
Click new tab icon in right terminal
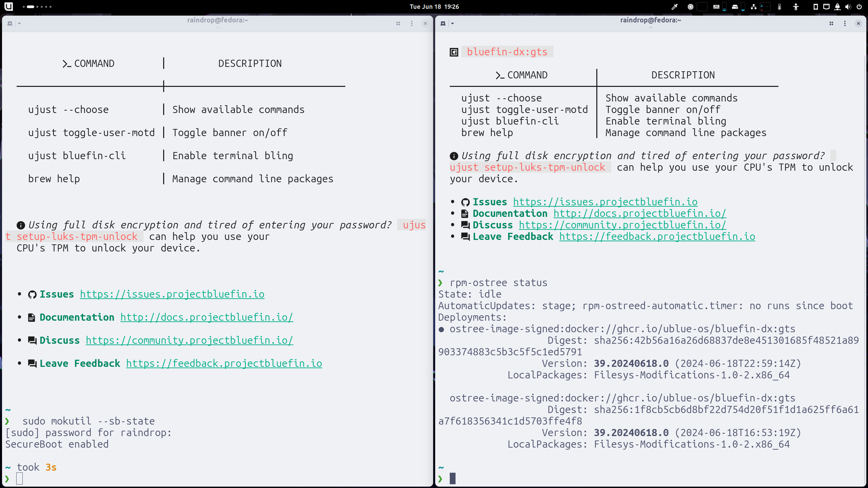pos(443,23)
